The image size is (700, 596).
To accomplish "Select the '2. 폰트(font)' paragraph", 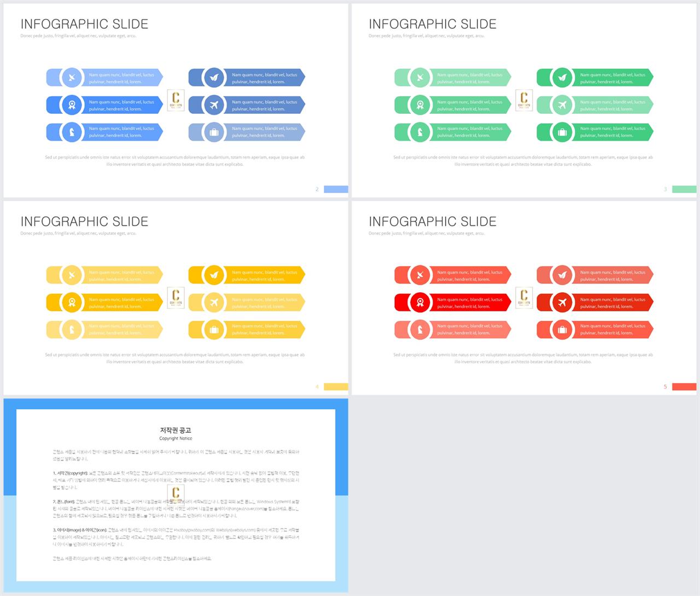I will 176,508.
